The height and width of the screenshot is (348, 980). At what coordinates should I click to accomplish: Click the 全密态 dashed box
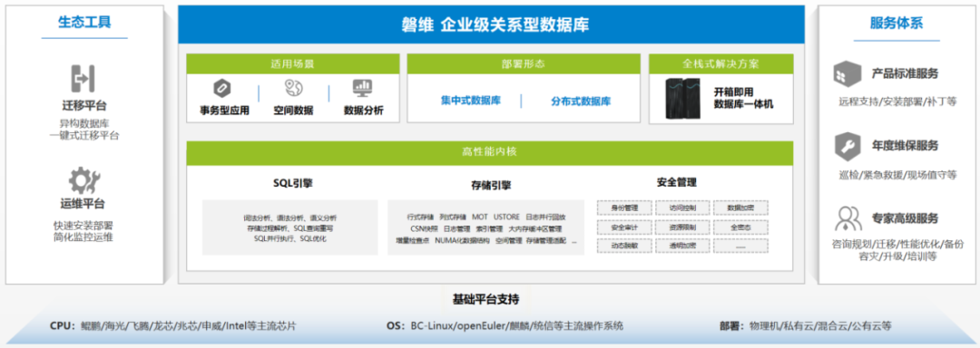coord(740,227)
